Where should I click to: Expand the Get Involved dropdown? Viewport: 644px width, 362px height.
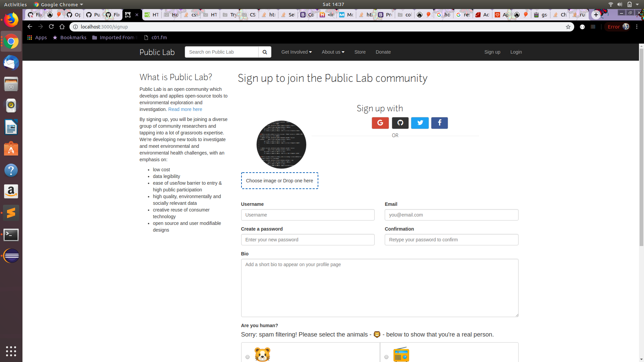297,52
